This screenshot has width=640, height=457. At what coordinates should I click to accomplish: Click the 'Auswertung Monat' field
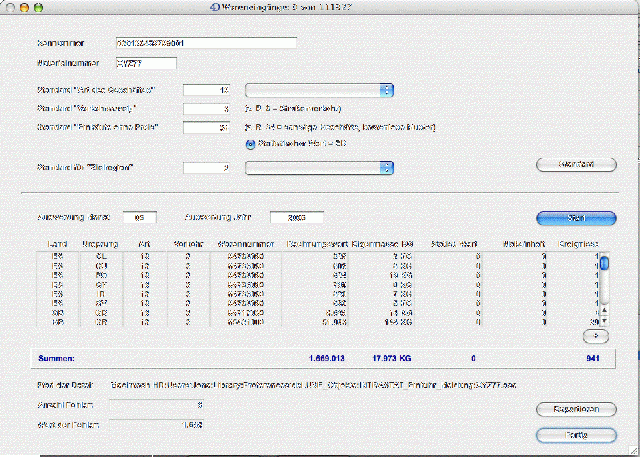click(x=140, y=217)
